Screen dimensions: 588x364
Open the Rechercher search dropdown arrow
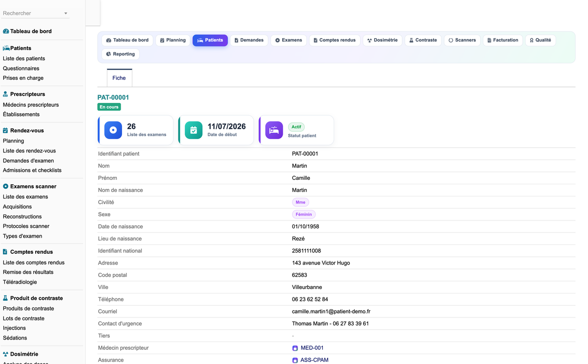tap(66, 13)
